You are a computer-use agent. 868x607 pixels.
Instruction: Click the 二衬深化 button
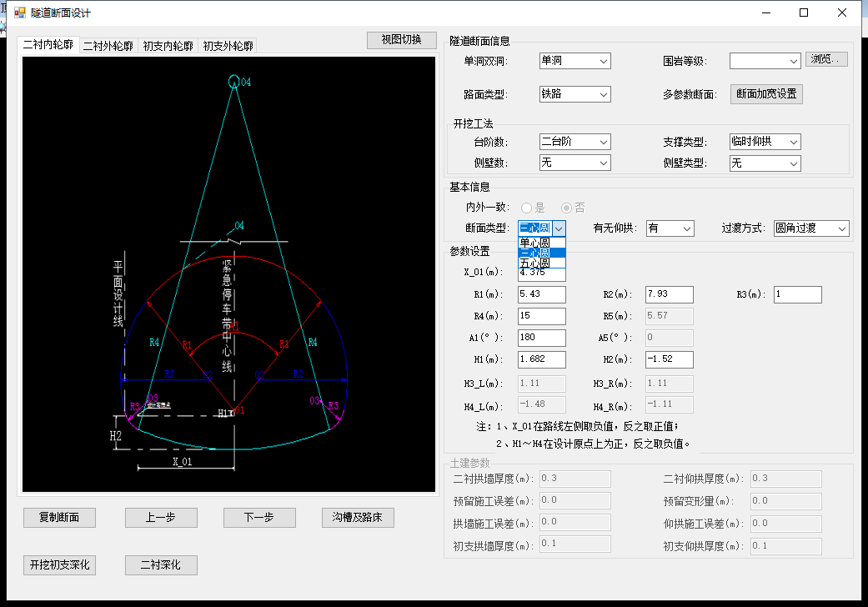pyautogui.click(x=161, y=565)
